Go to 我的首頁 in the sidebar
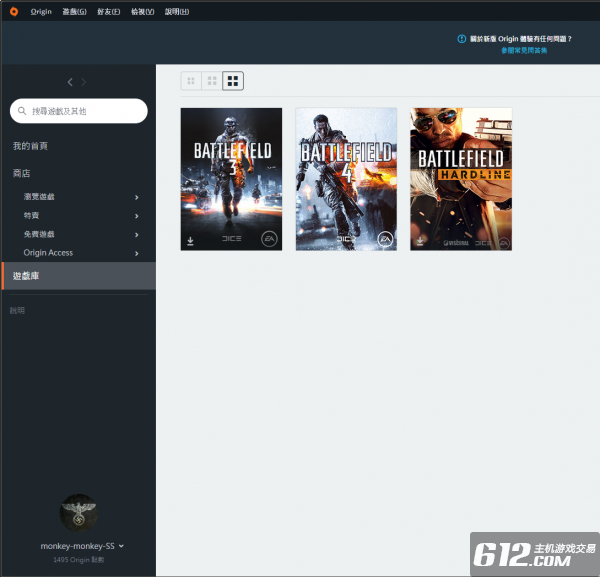This screenshot has height=577, width=600. (30, 146)
